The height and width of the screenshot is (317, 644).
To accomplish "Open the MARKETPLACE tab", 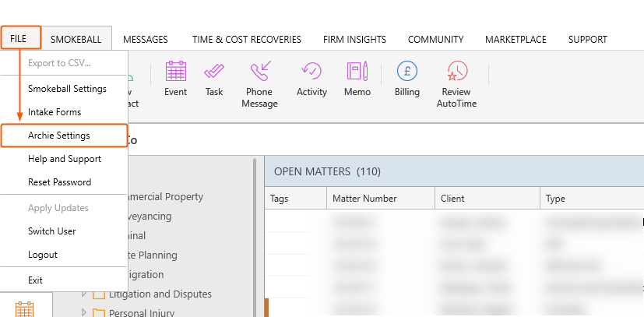I will tap(516, 40).
